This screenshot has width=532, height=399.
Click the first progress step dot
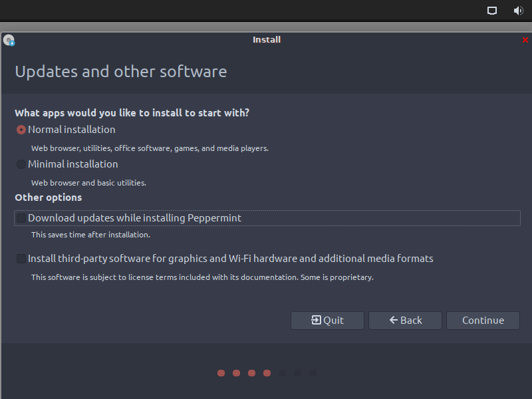(x=221, y=373)
